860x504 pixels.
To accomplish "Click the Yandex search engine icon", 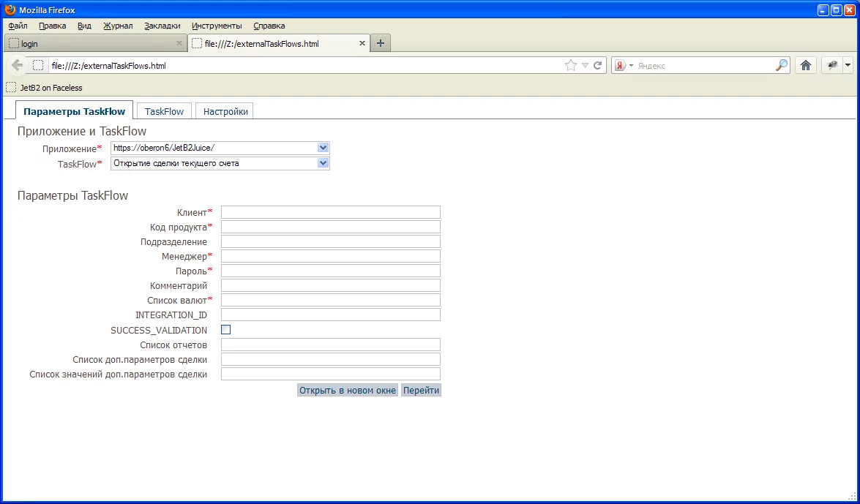I will click(x=621, y=65).
